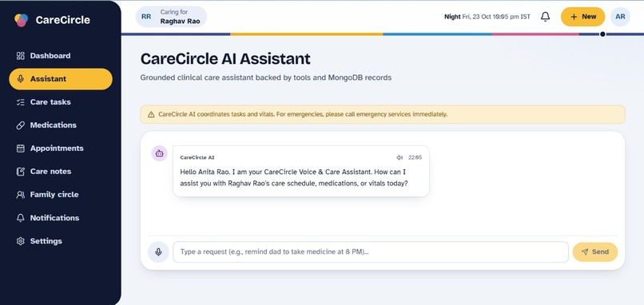The width and height of the screenshot is (644, 305).
Task: Click the sidebar Notifications bell icon
Action: (x=21, y=218)
